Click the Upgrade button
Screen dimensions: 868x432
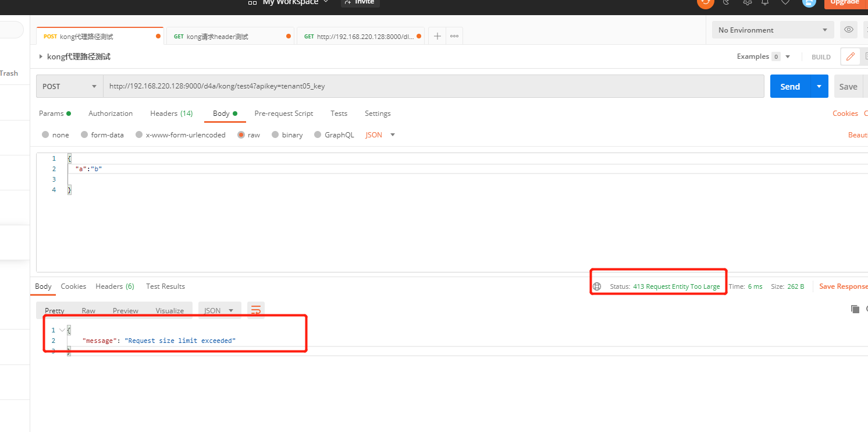[844, 3]
